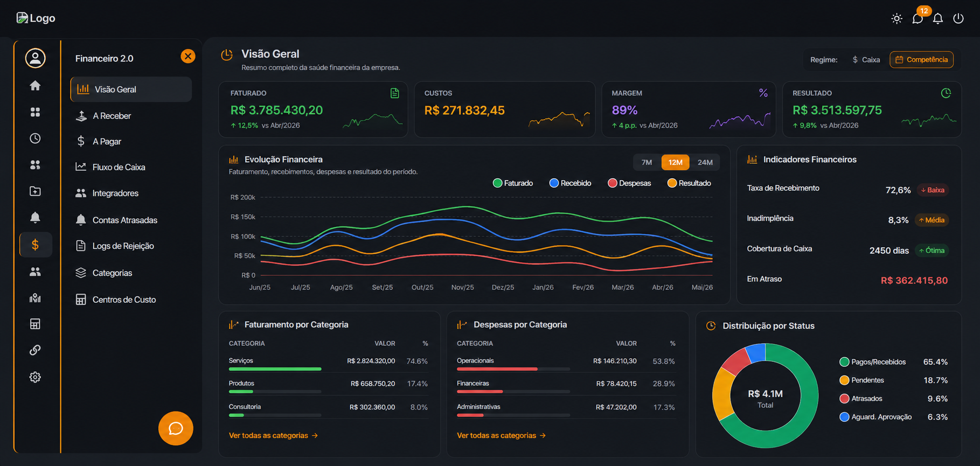Click the Faturado sparkline chart
The width and height of the screenshot is (980, 466).
click(373, 121)
